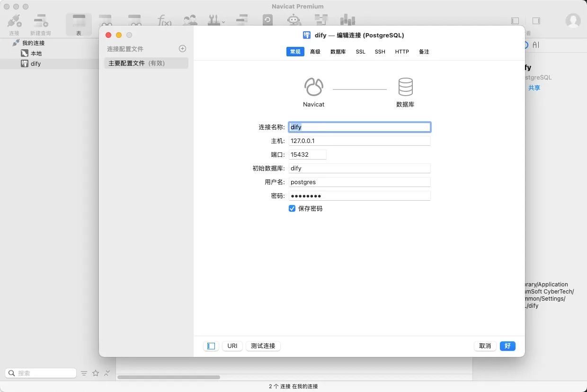Select 我的连接 in connection tree
The height and width of the screenshot is (392, 587).
click(x=33, y=43)
